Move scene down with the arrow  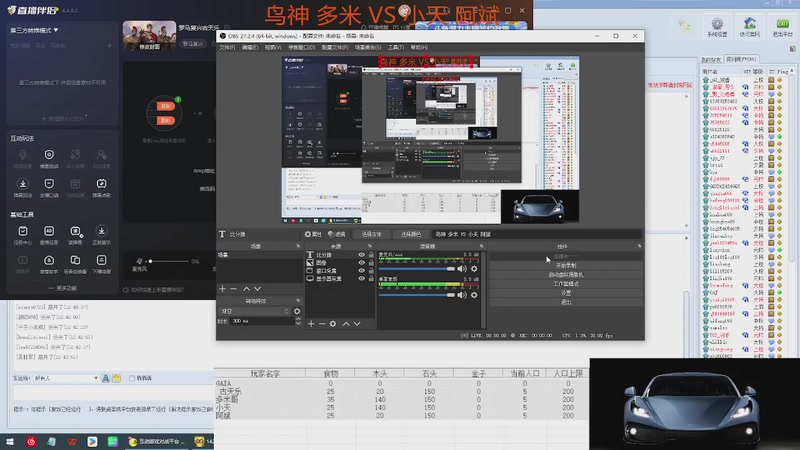click(258, 289)
